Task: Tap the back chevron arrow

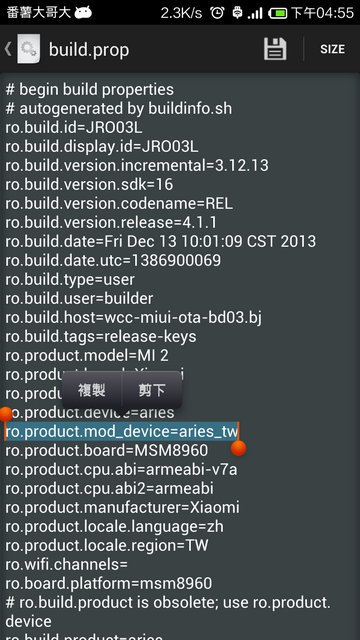Action: tap(8, 49)
